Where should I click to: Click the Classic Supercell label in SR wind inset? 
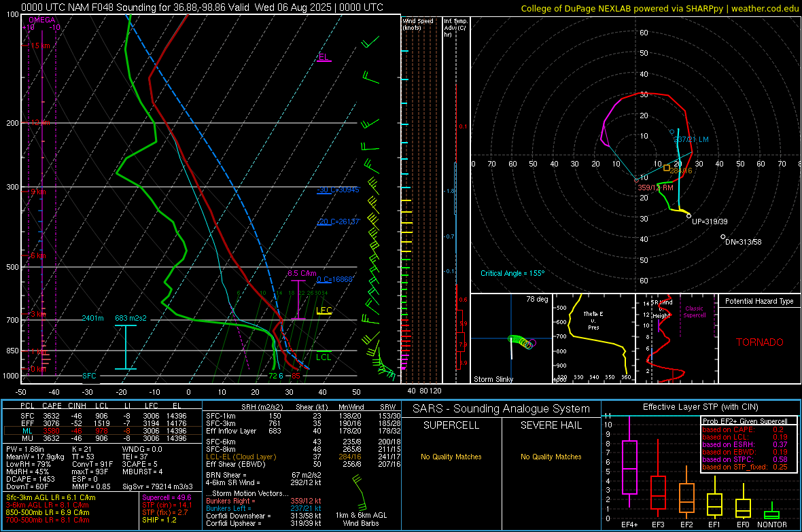click(x=694, y=312)
